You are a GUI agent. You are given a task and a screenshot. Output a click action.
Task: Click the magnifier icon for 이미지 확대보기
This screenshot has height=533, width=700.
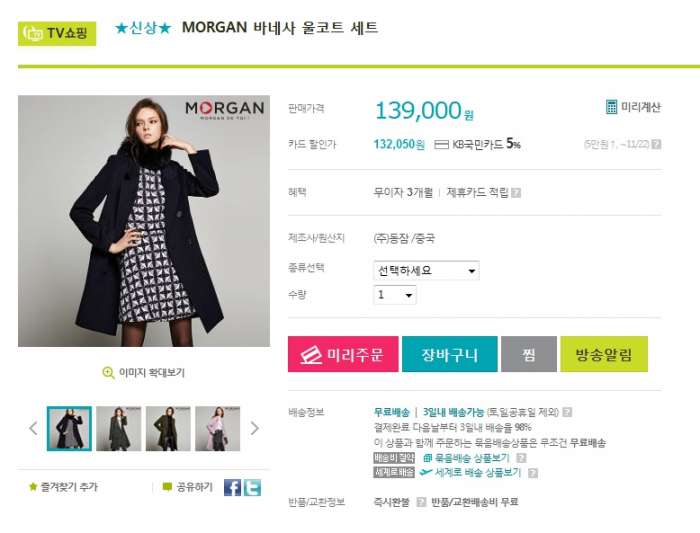tap(108, 372)
